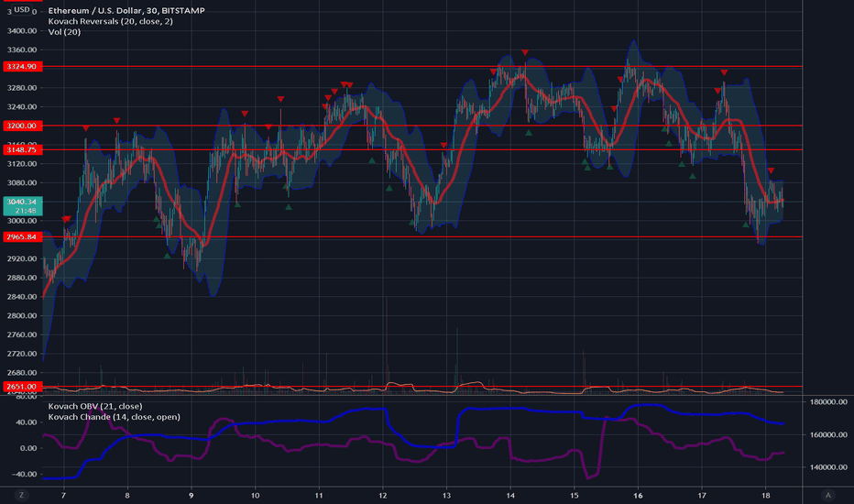Click the Z timezone button at bottom-left
The height and width of the screenshot is (504, 854).
point(22,495)
